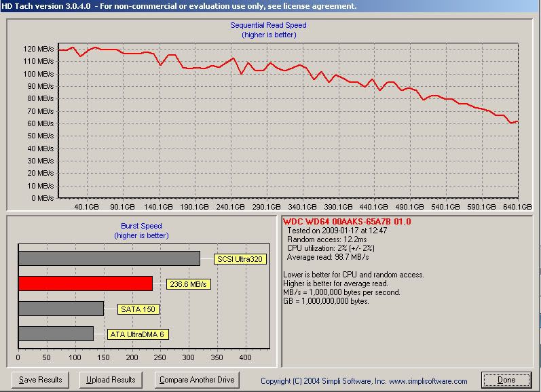
Task: Click the Save Results button
Action: [x=41, y=380]
